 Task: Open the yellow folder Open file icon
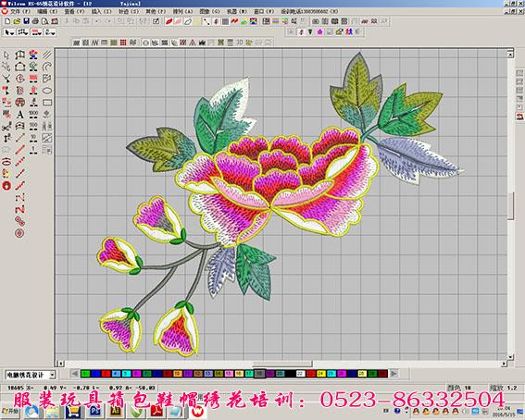17,21
